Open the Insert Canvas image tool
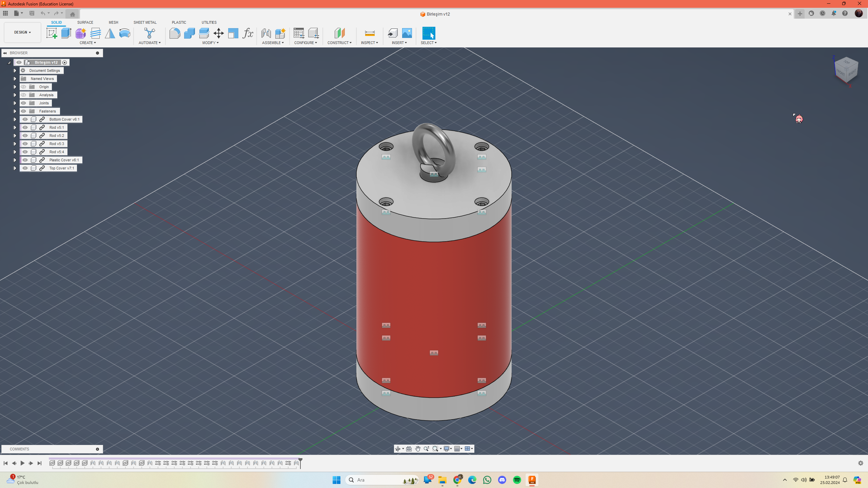868x488 pixels. [407, 33]
